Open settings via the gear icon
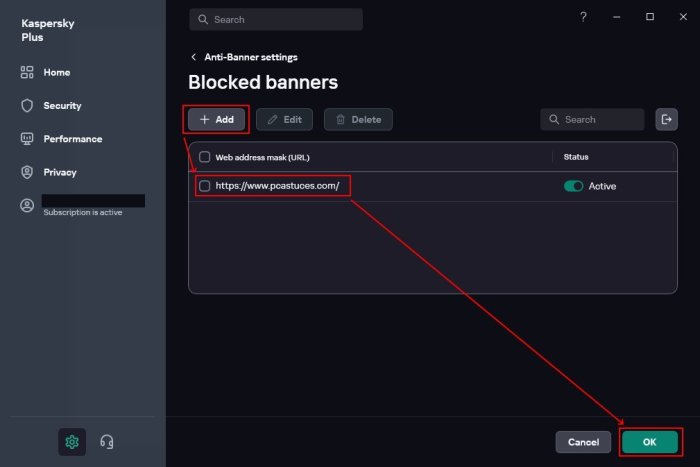The width and height of the screenshot is (700, 467). (72, 442)
